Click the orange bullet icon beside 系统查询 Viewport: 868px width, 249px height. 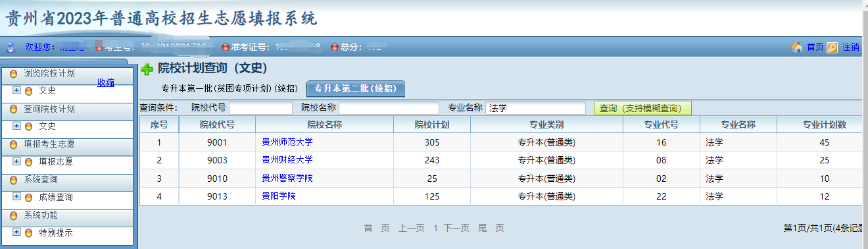pos(13,179)
